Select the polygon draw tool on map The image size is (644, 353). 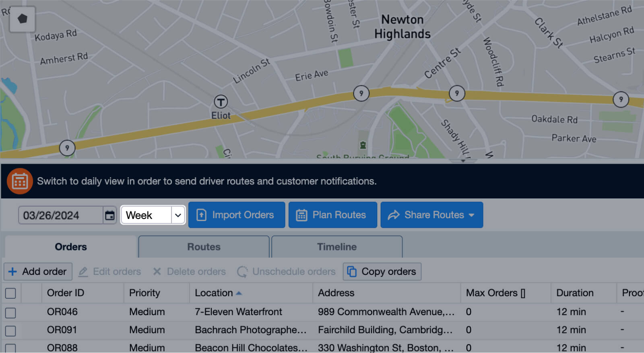[x=23, y=19]
